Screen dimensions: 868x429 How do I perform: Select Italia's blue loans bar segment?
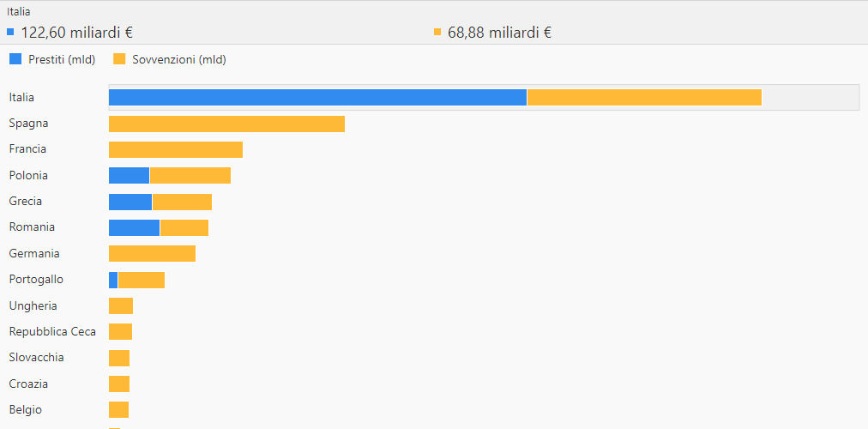[x=317, y=98]
